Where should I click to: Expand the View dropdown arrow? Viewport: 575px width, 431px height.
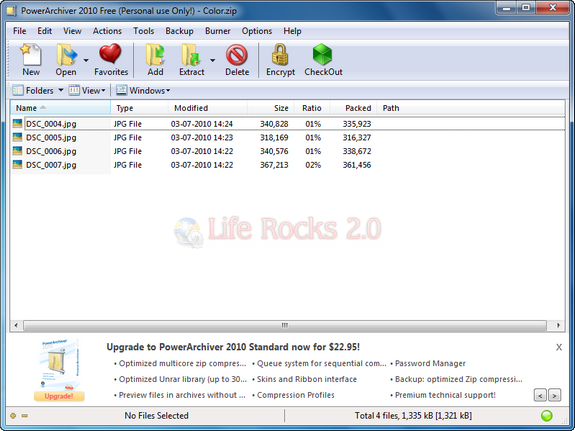(103, 90)
